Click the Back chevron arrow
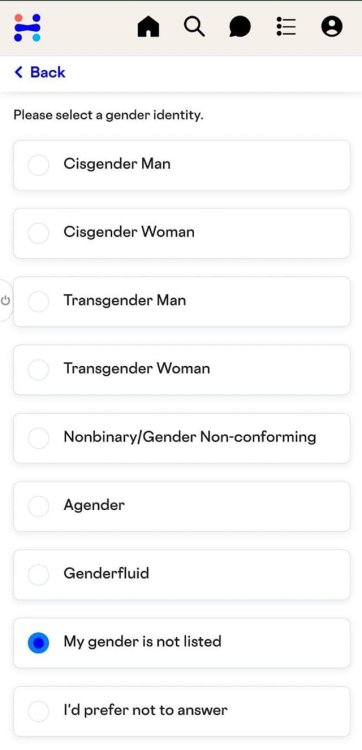The image size is (362, 750). (x=19, y=72)
